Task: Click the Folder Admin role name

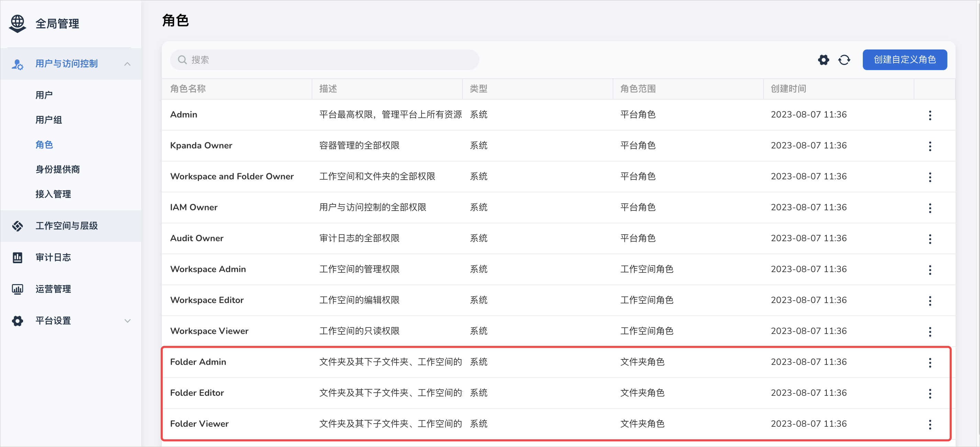Action: click(x=198, y=362)
